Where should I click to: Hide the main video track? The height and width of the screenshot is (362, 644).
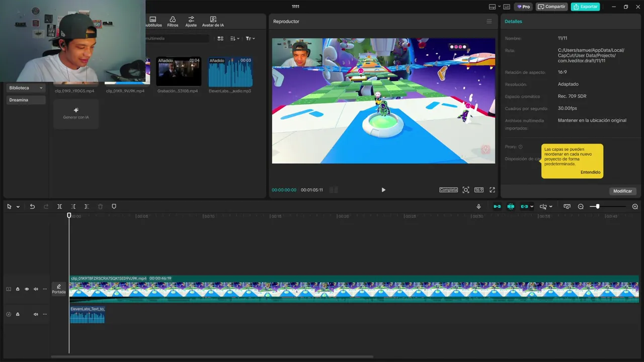(x=27, y=289)
